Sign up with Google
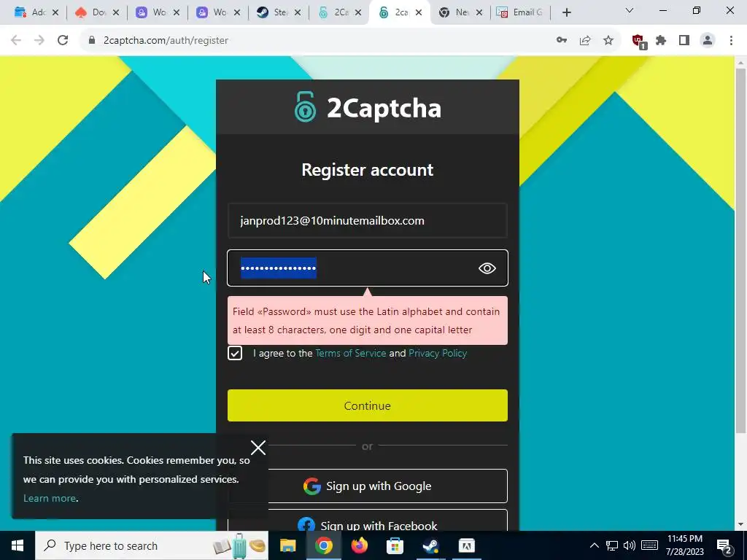Viewport: 747px width, 560px height. tap(368, 486)
